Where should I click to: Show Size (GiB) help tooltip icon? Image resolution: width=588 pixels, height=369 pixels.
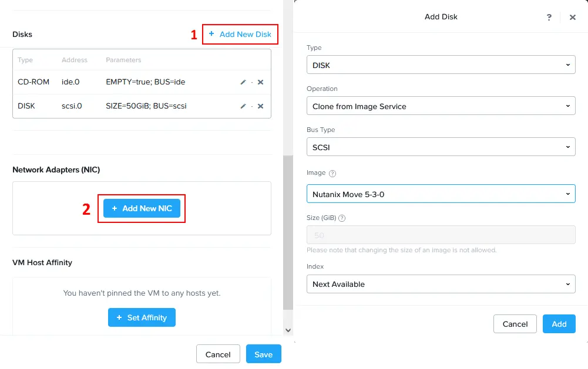click(342, 218)
